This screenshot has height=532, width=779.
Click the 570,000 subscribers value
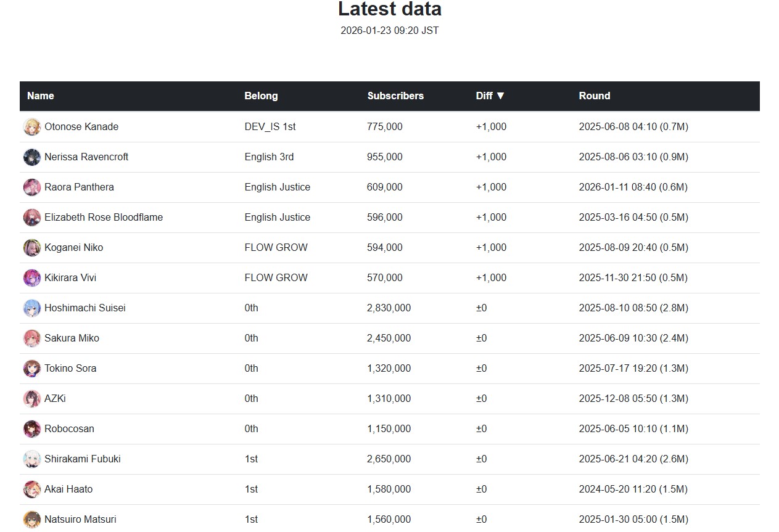click(x=385, y=278)
